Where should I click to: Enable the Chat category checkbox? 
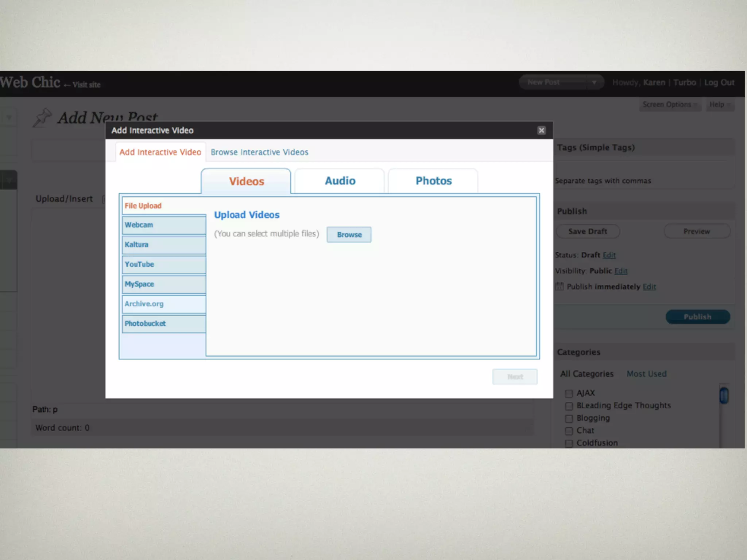(569, 431)
